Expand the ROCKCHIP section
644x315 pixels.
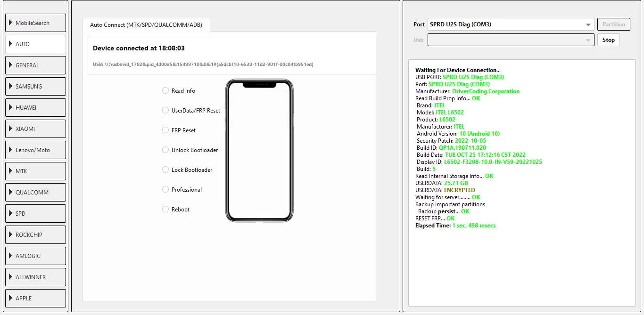pyautogui.click(x=35, y=235)
